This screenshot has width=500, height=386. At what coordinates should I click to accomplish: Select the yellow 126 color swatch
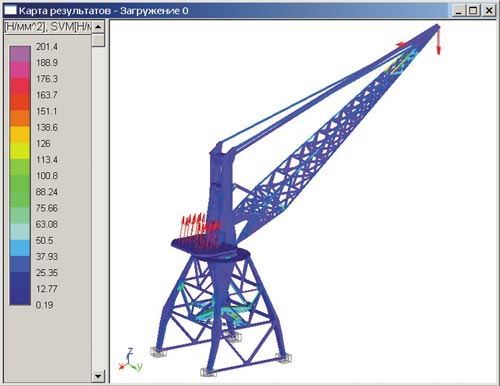pyautogui.click(x=20, y=151)
